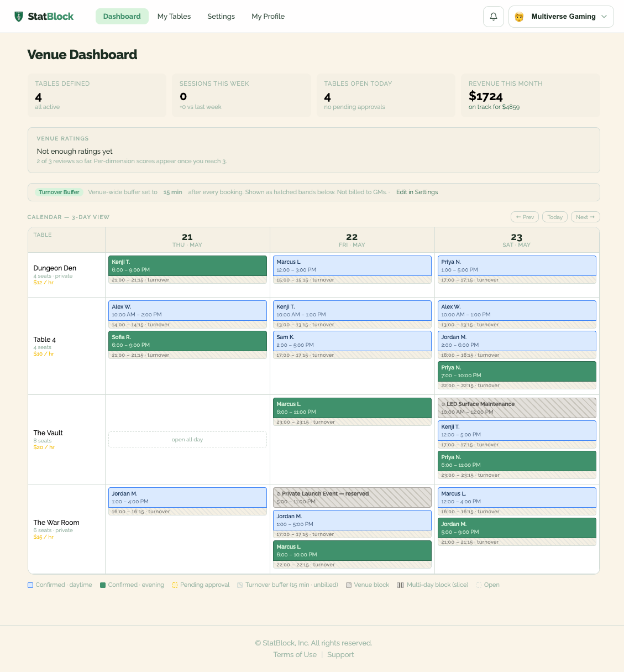624x672 pixels.
Task: Open Jordan M. 5:00–9:00 PM booking
Action: 517,528
